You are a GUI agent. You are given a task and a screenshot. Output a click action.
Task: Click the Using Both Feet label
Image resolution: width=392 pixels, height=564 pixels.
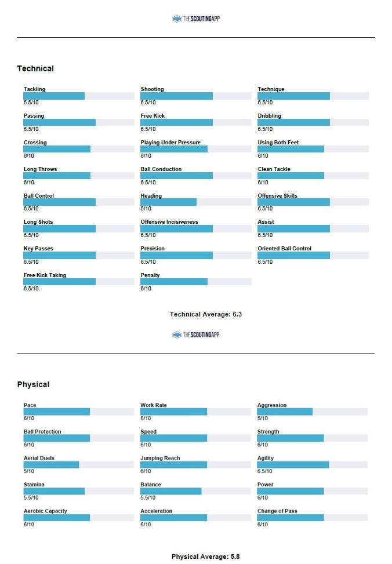(278, 143)
